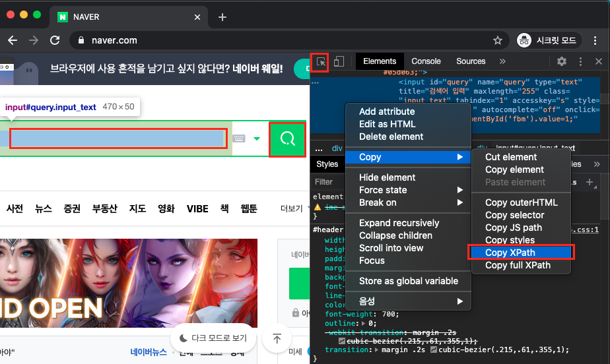Select Copy XPath

coord(521,253)
